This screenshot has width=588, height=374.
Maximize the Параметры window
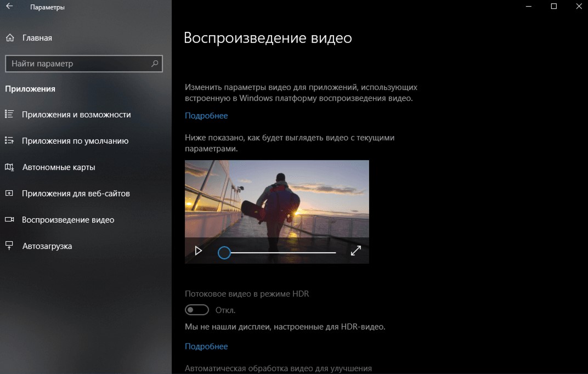[x=553, y=7]
